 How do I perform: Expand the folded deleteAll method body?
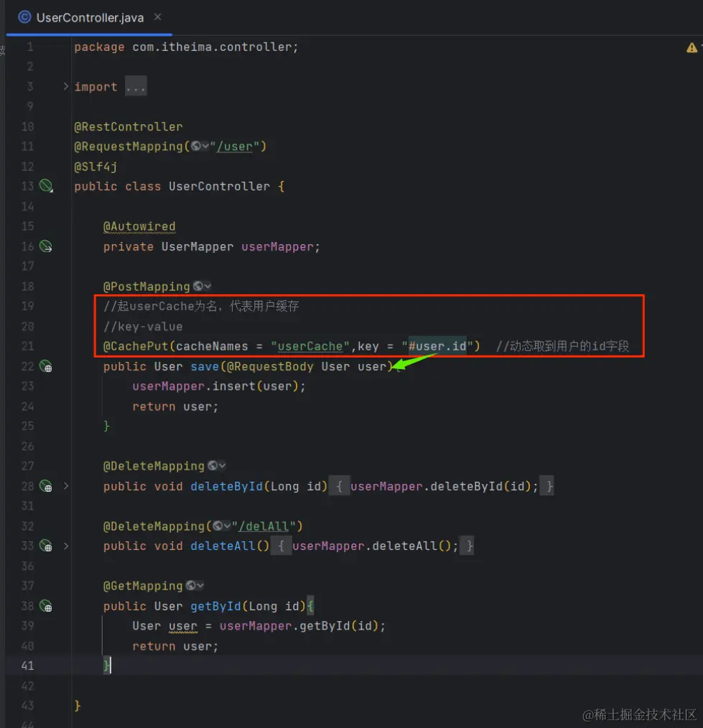[x=66, y=546]
